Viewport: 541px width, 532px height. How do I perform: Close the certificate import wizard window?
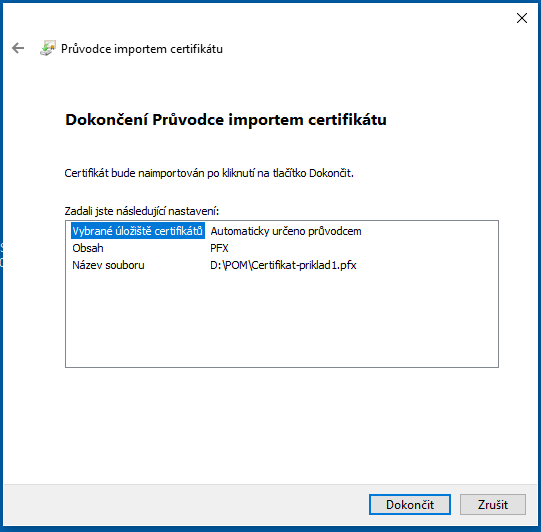pos(522,18)
